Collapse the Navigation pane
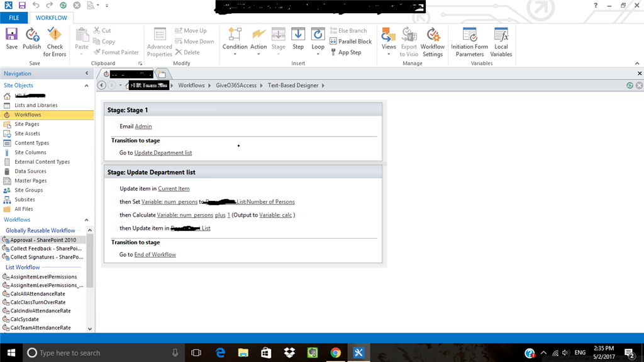This screenshot has height=362, width=644. tap(87, 73)
